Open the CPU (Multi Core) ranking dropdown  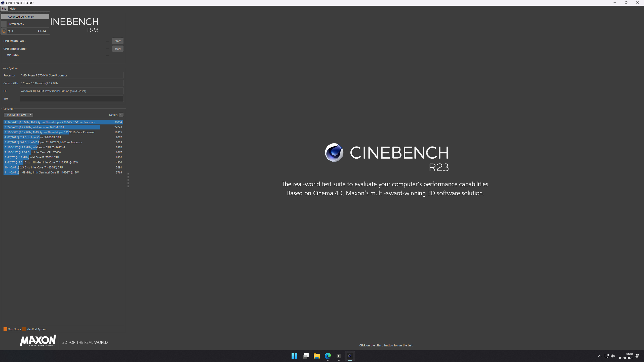click(18, 115)
